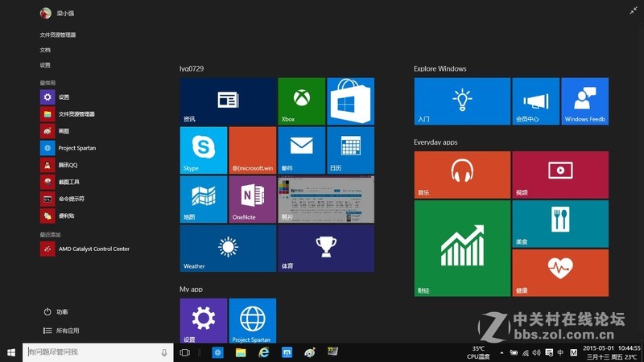Open Internet Explorer from the taskbar
Viewport: 644px width, 362px height.
264,352
